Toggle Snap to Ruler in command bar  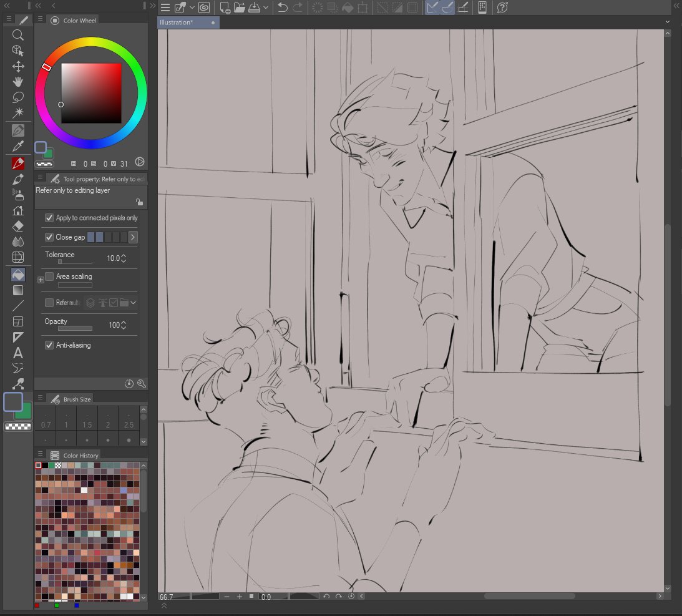coord(431,7)
